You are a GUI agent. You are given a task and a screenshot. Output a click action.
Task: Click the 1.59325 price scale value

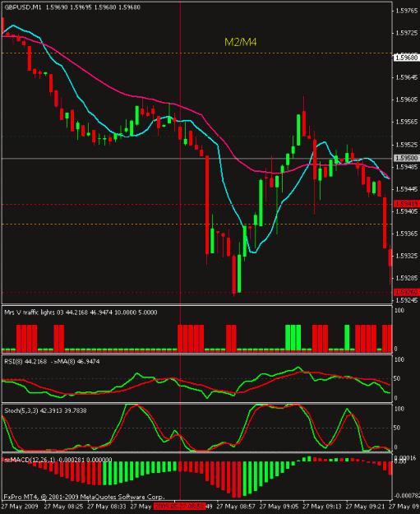coord(407,256)
